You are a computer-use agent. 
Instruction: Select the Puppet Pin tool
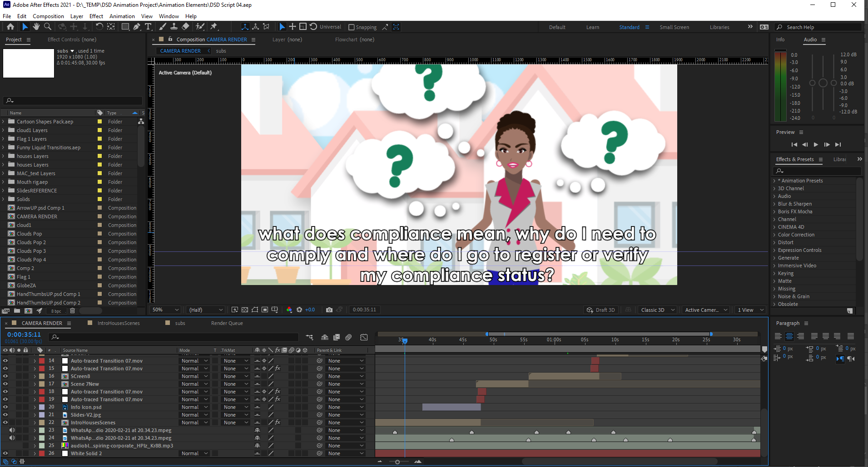click(x=214, y=27)
